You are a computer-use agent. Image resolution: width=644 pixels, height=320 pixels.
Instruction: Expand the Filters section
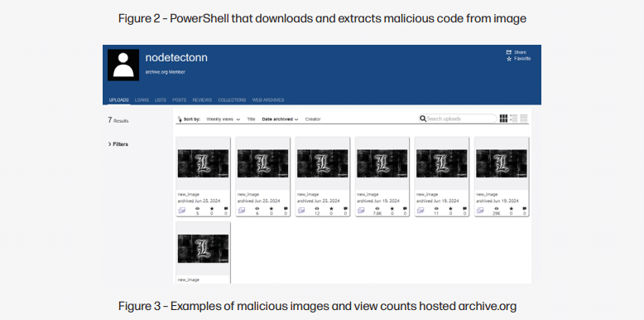(x=118, y=144)
